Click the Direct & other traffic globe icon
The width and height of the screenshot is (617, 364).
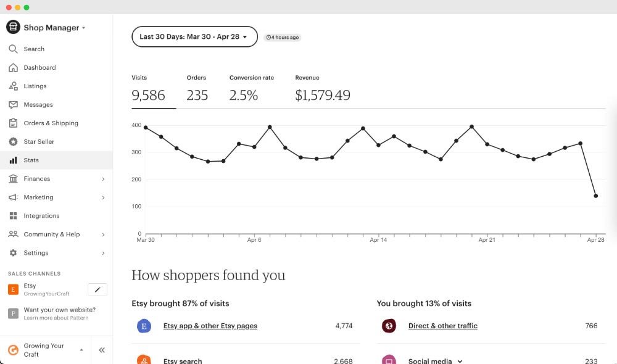(389, 326)
